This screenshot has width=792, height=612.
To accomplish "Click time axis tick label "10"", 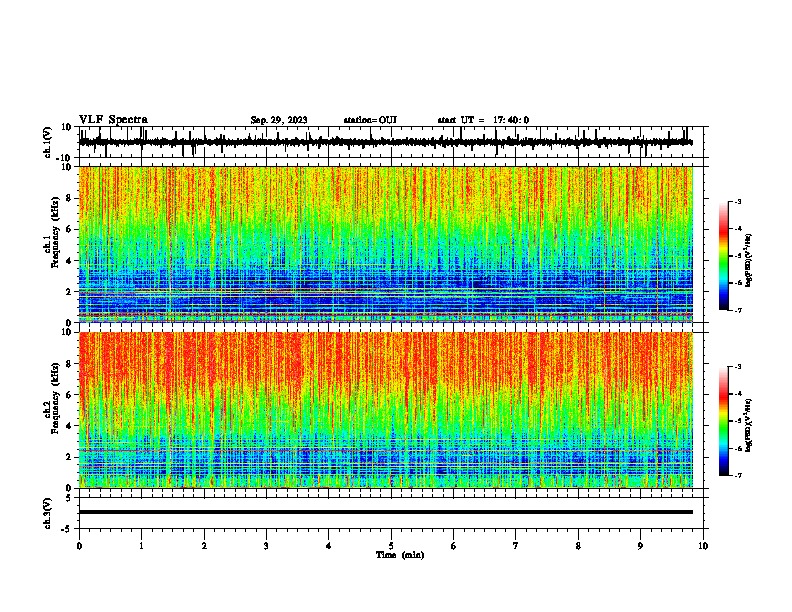I will pos(703,546).
